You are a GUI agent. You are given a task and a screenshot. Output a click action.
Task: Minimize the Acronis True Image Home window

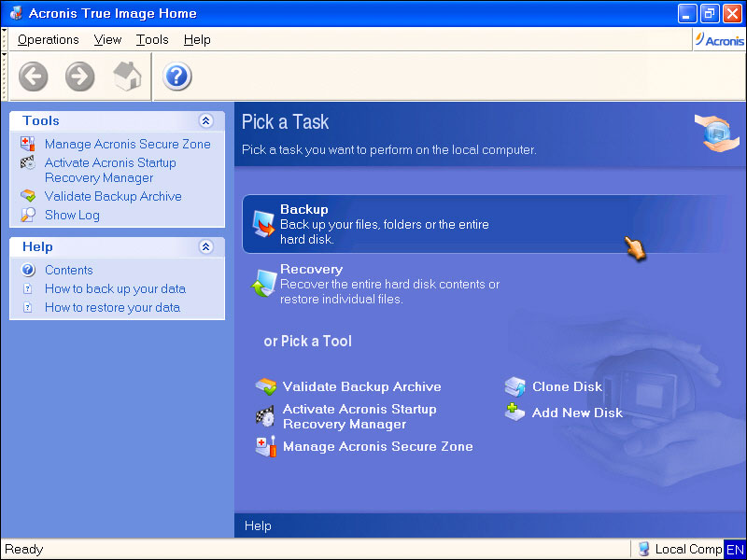coord(686,13)
